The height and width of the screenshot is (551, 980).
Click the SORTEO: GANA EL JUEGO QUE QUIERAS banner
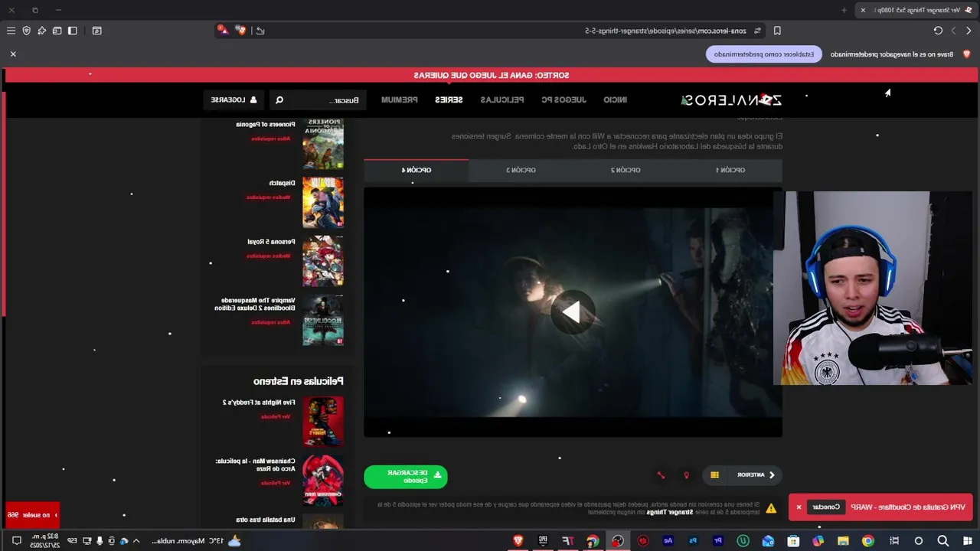coord(491,75)
